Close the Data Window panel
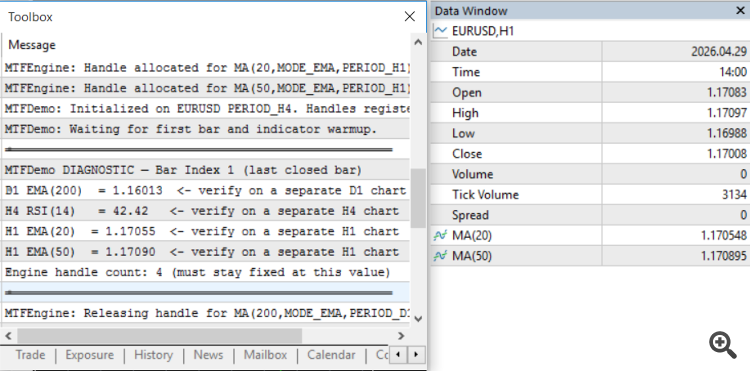Screen dimensions: 750x371 739,11
